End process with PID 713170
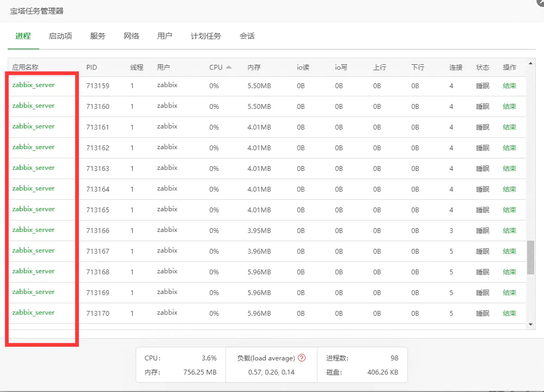The image size is (544, 392). tap(509, 313)
